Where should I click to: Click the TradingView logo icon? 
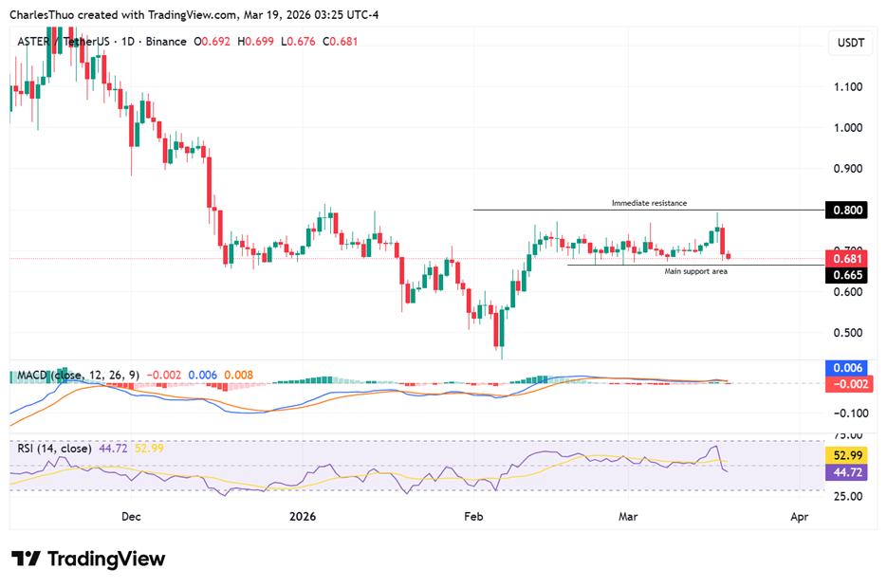[26, 559]
